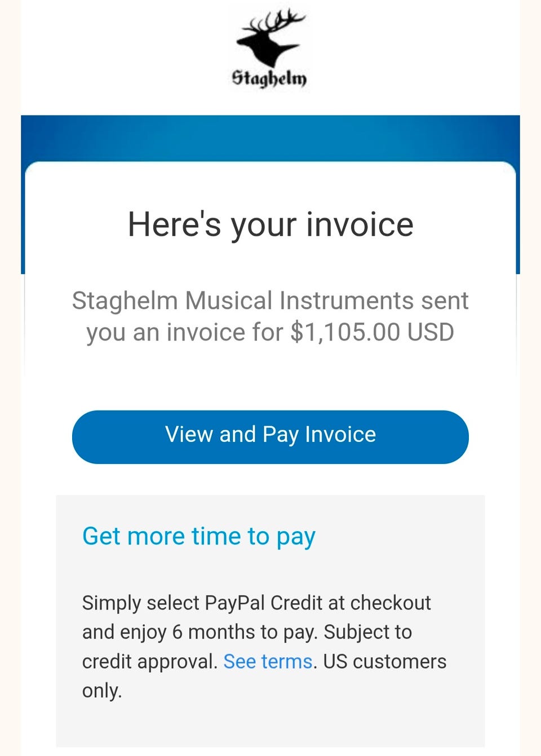Tap the Staghelm wordmark under the logo

pos(269,78)
